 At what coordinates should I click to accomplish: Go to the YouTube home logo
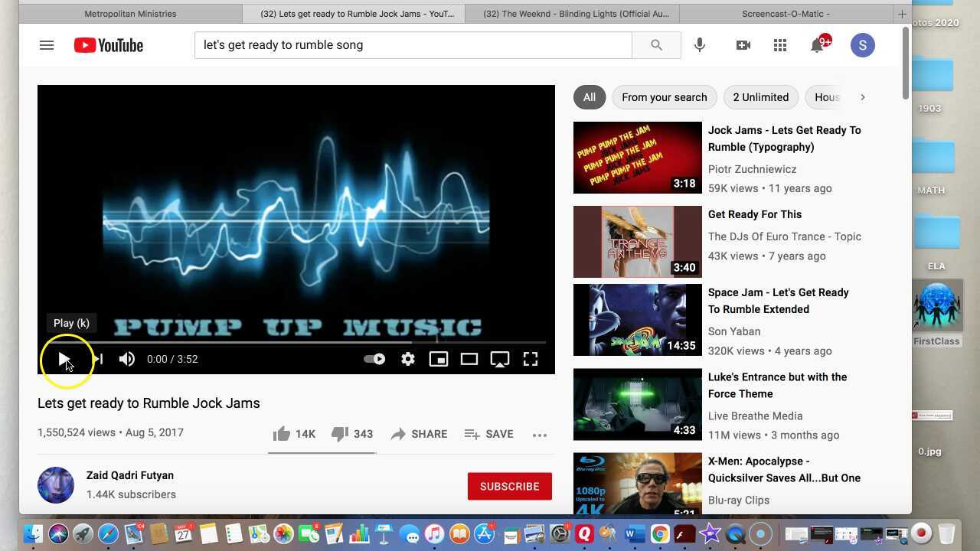109,46
